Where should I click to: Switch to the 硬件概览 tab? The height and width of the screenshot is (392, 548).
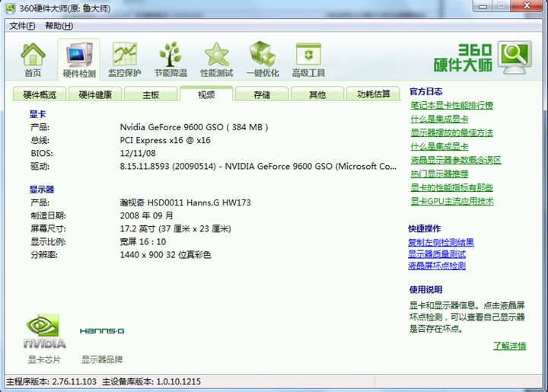40,94
